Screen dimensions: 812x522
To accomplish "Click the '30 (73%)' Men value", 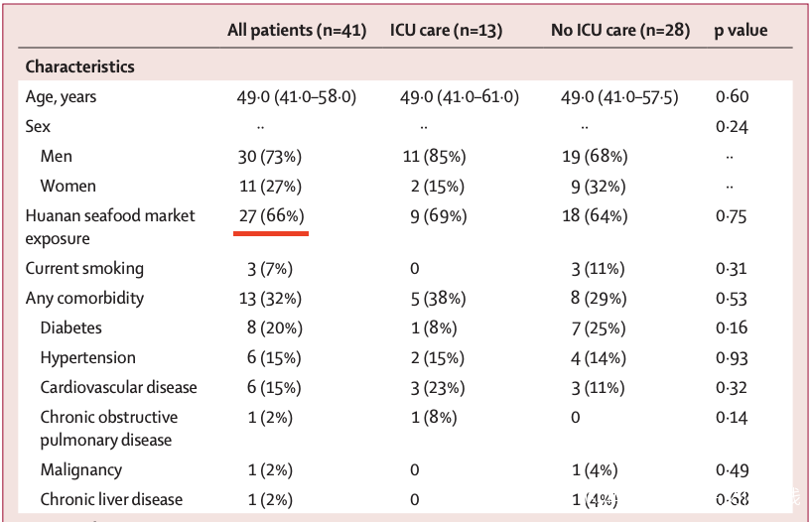I will [x=271, y=157].
